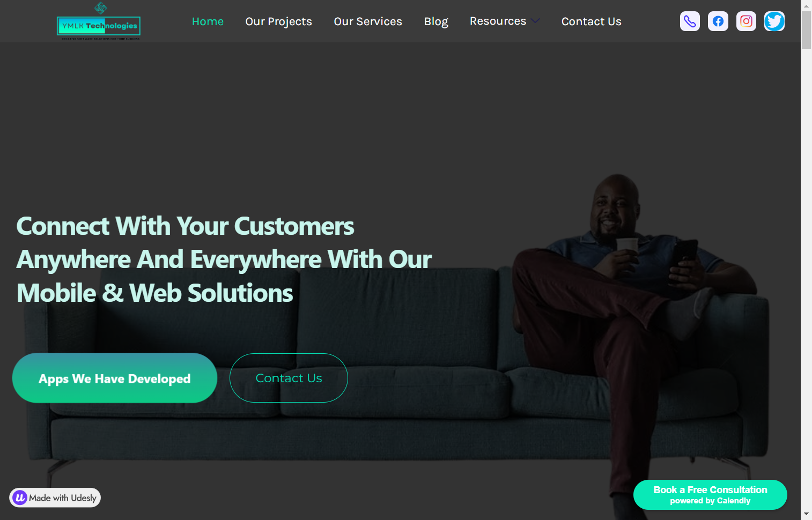Open the Twitter bird icon
This screenshot has height=520, width=812.
tap(774, 21)
